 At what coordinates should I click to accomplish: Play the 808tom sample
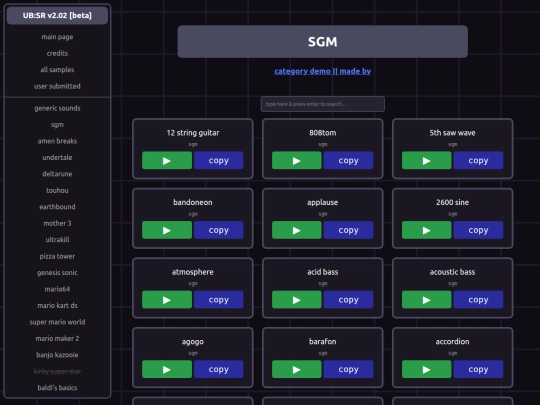297,160
